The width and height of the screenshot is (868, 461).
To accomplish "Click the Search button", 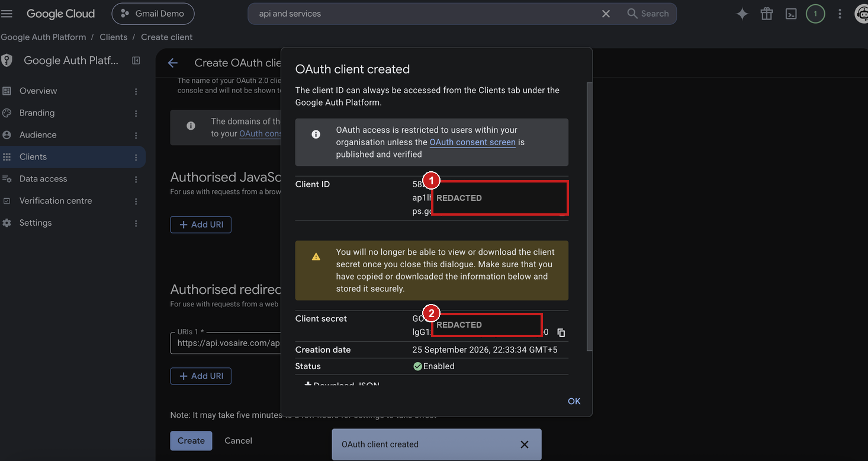I will (x=648, y=14).
